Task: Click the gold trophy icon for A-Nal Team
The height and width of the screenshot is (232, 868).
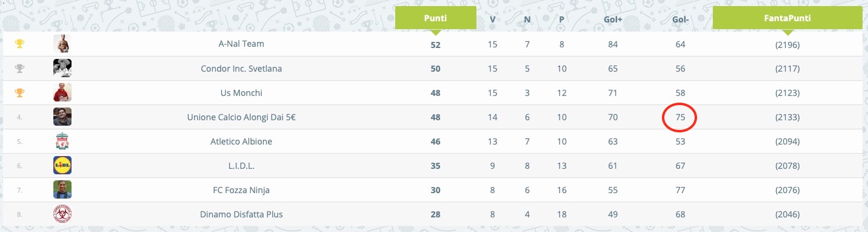Action: pos(19,44)
